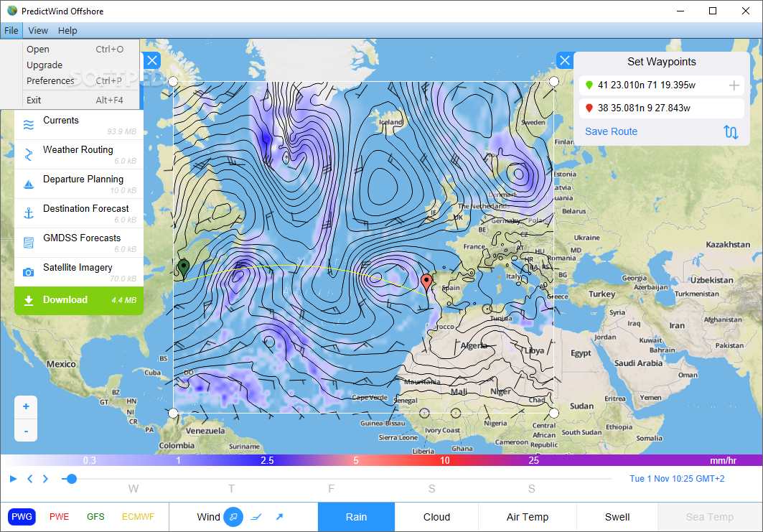Click the Tue 1 Nov 10:25 GMT+2 time
The height and width of the screenshot is (532, 763).
pyautogui.click(x=677, y=479)
